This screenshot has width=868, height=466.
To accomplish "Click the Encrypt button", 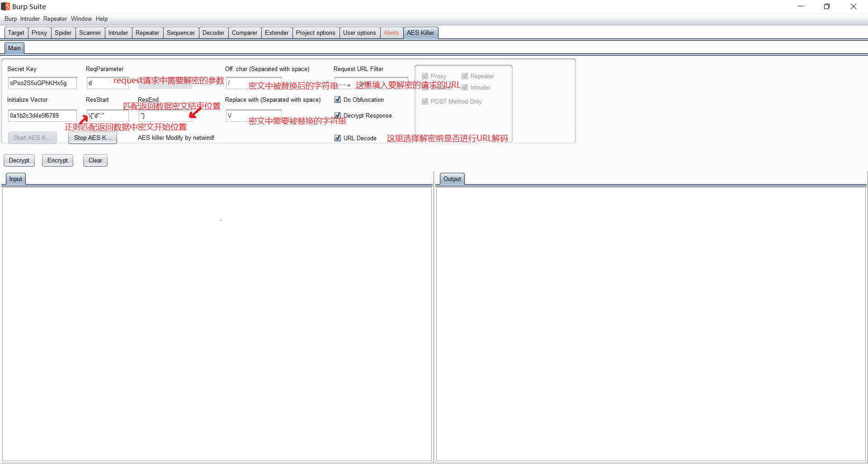I will click(x=57, y=161).
